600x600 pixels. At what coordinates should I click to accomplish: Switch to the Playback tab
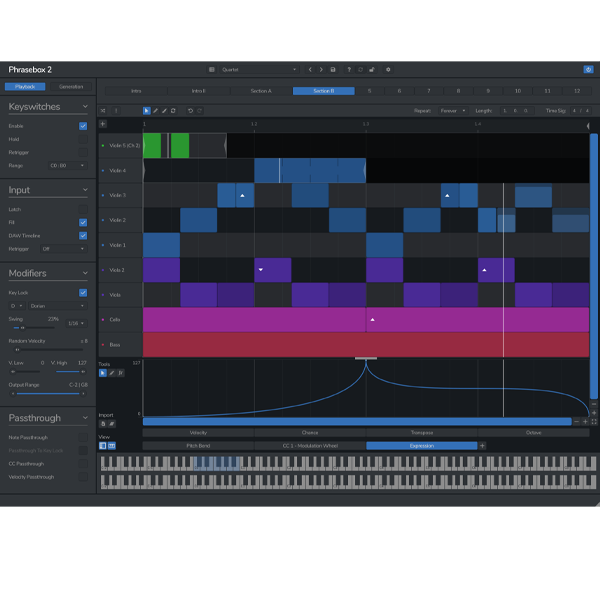click(25, 87)
